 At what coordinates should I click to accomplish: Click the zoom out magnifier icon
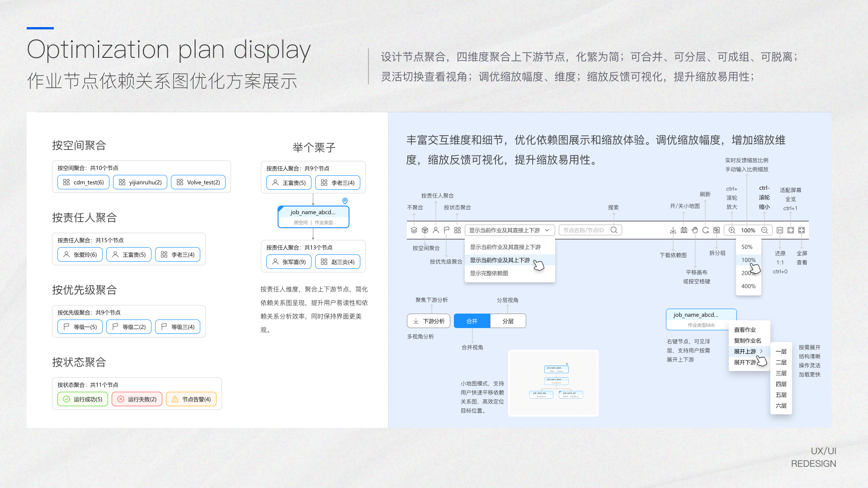pyautogui.click(x=764, y=230)
